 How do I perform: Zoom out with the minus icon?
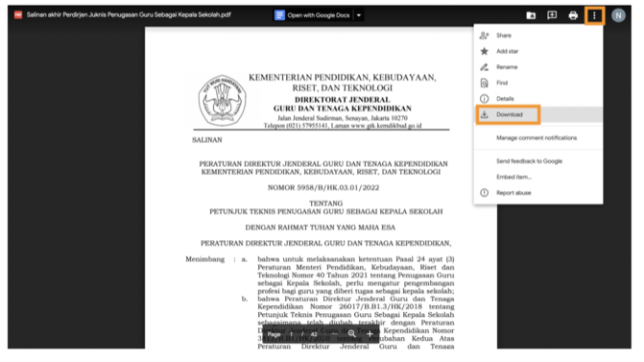(x=335, y=334)
